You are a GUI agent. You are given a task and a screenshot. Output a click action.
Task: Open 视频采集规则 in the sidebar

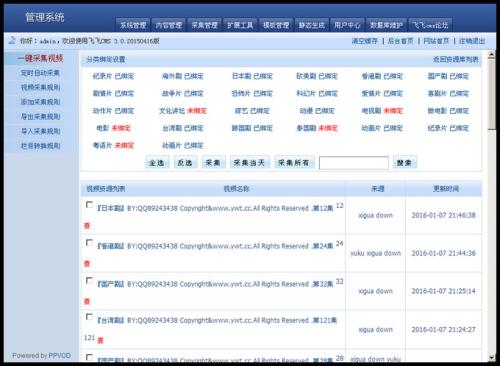coord(40,87)
